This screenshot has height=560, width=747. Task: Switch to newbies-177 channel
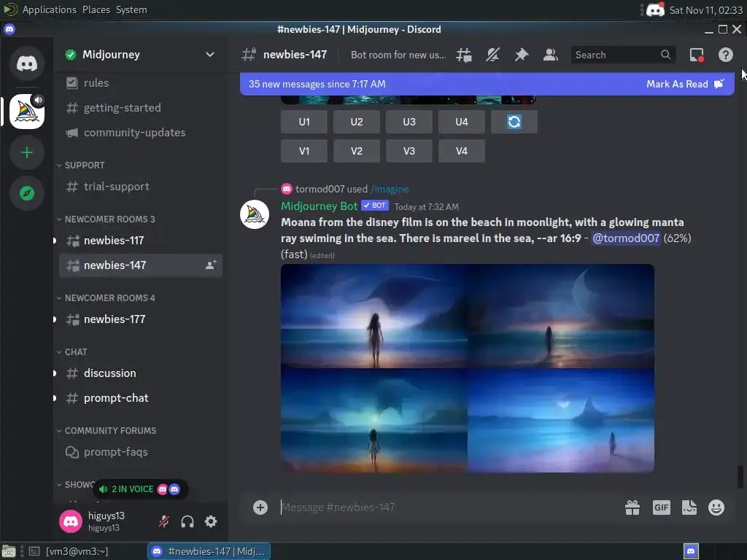coord(141,319)
